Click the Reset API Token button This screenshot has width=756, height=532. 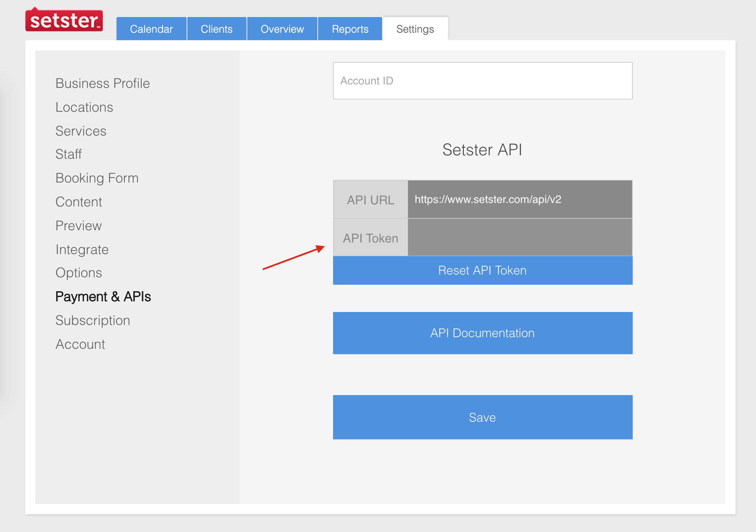482,270
